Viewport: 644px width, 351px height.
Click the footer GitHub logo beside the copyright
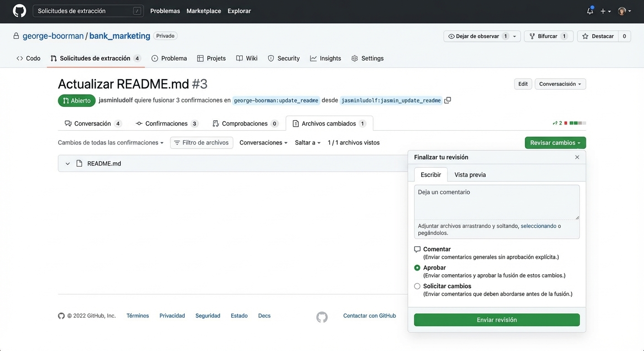pos(61,316)
